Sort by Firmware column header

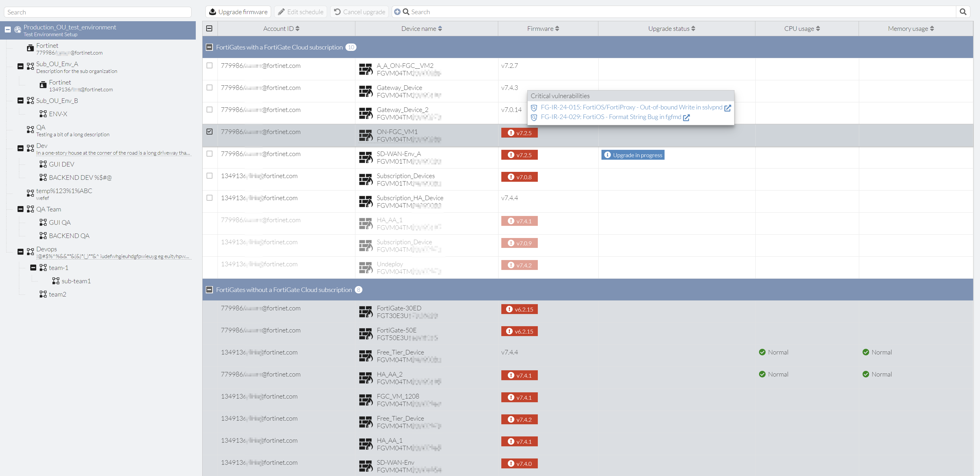point(543,29)
